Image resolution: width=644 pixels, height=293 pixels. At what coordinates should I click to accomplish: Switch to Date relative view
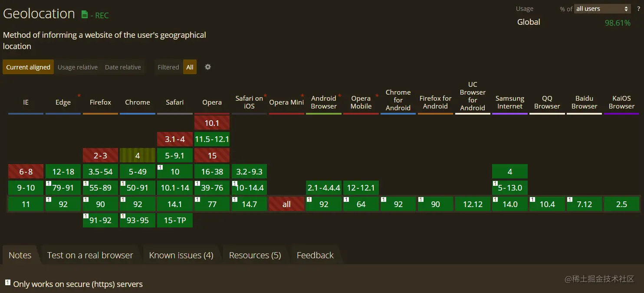coord(123,67)
